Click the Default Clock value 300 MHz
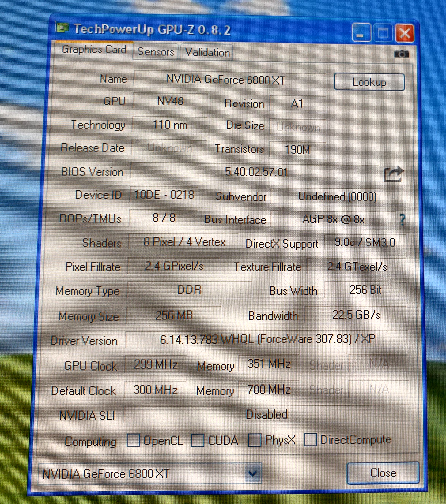Viewport: 446px width, 504px height. pos(155,390)
